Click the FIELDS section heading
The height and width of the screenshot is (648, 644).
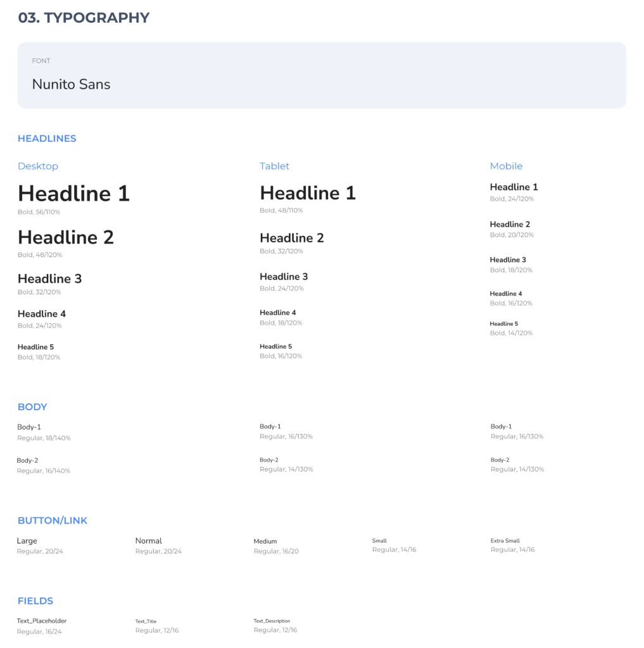35,601
